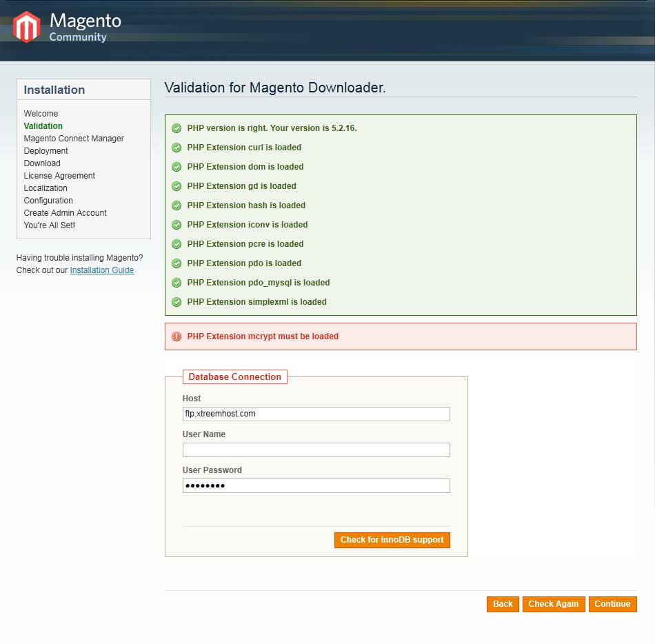Click 'Validation for Magento Downloader.' heading
Image resolution: width=655 pixels, height=644 pixels.
pyautogui.click(x=275, y=88)
